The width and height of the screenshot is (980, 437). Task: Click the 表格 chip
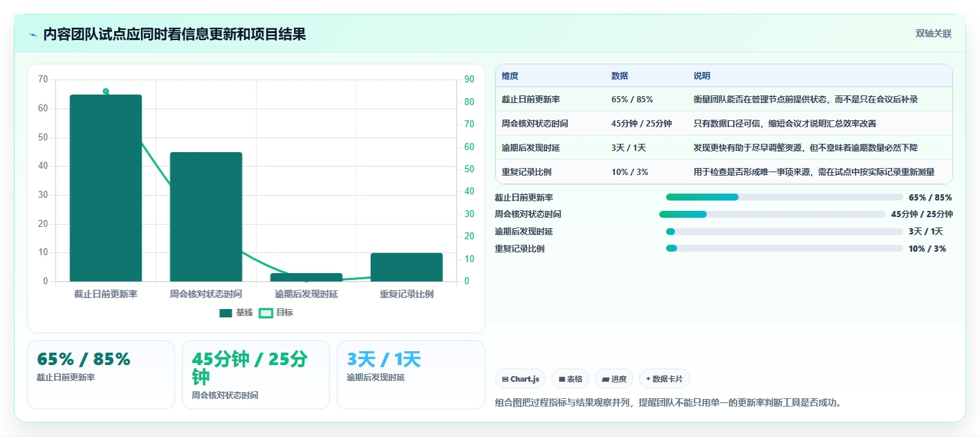(x=570, y=379)
